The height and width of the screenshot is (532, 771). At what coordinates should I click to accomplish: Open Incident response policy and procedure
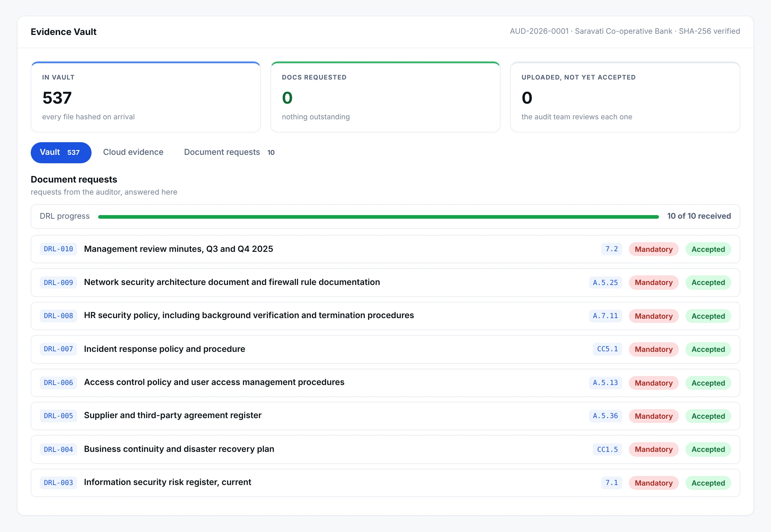pyautogui.click(x=385, y=349)
